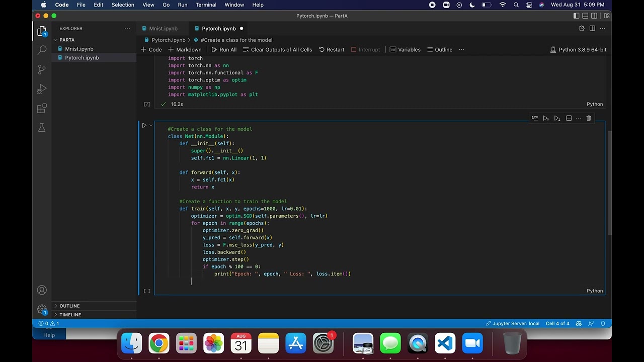Image resolution: width=644 pixels, height=362 pixels.
Task: Open zoom.us from the Dock
Action: pyautogui.click(x=472, y=344)
